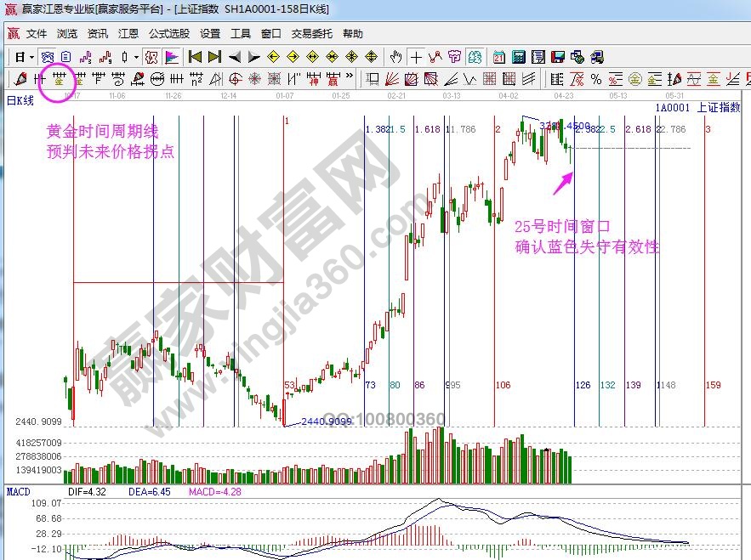Click the calendar icon showing 21
Image resolution: width=751 pixels, height=560 pixels.
[498, 57]
